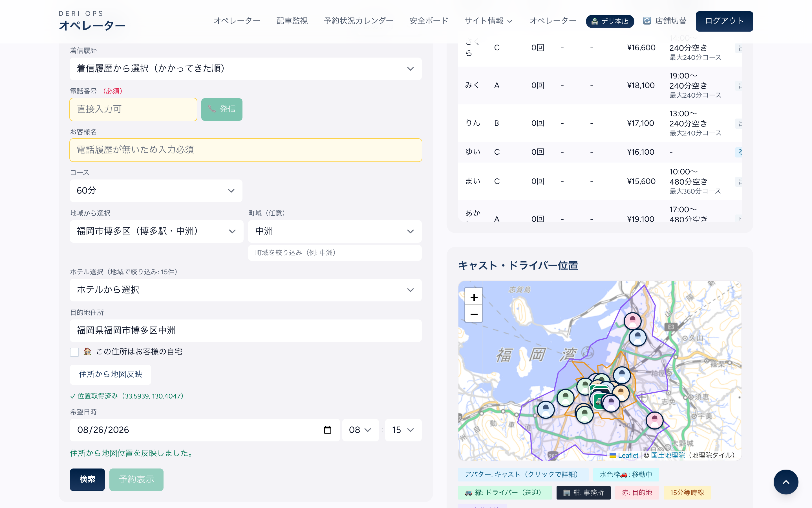Viewport: 812px width, 508px height.
Task: Click the ¥17,100 price cell
Action: 641,123
